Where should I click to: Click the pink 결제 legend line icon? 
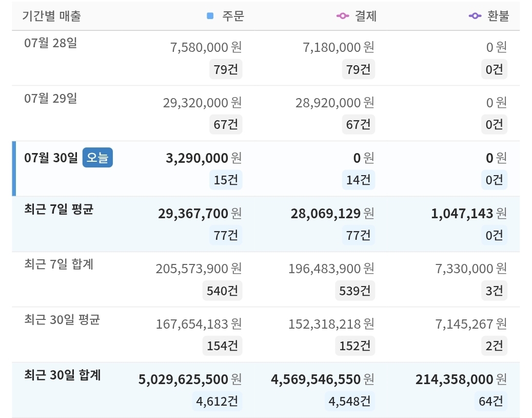click(x=342, y=16)
